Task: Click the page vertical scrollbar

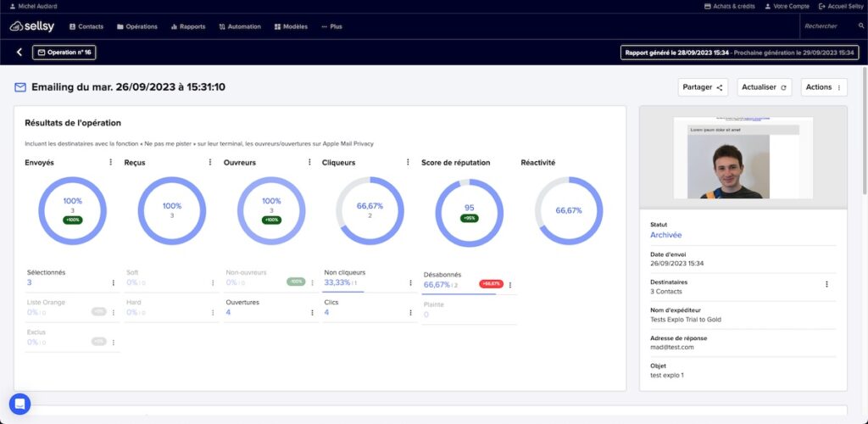Action: (x=864, y=131)
